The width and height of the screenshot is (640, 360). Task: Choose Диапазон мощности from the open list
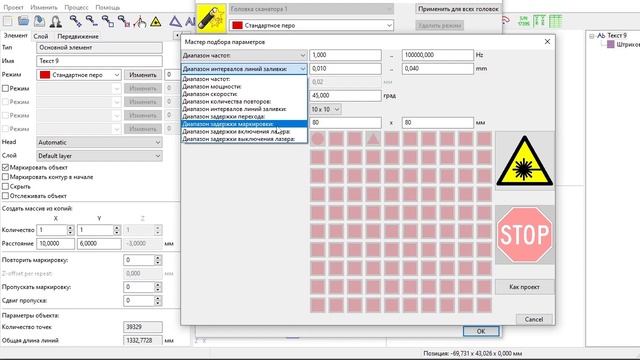coord(244,87)
